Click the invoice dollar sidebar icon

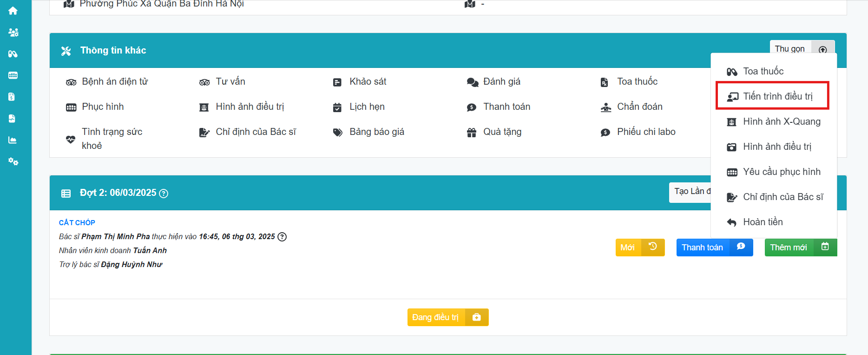tap(12, 97)
